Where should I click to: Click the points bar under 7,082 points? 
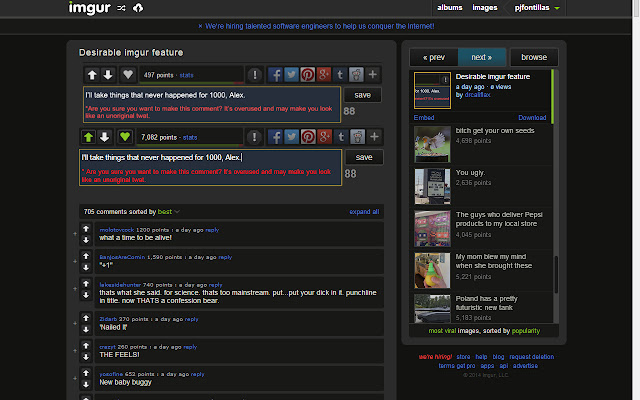coord(190,144)
